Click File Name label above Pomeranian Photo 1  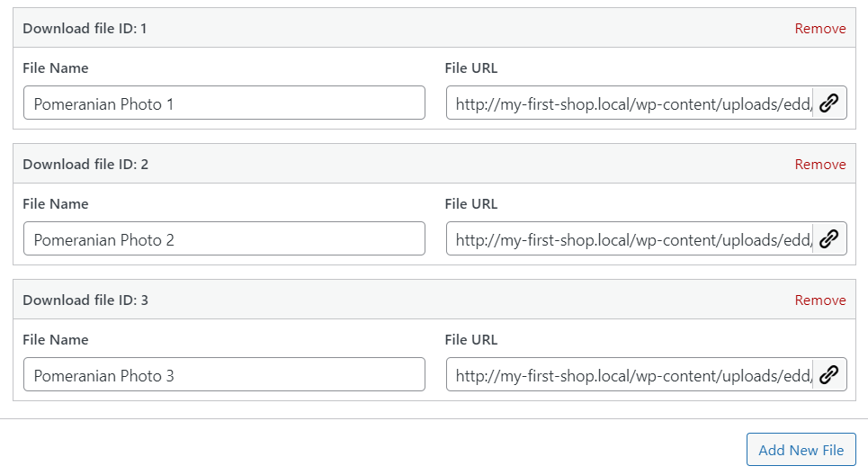coord(56,68)
